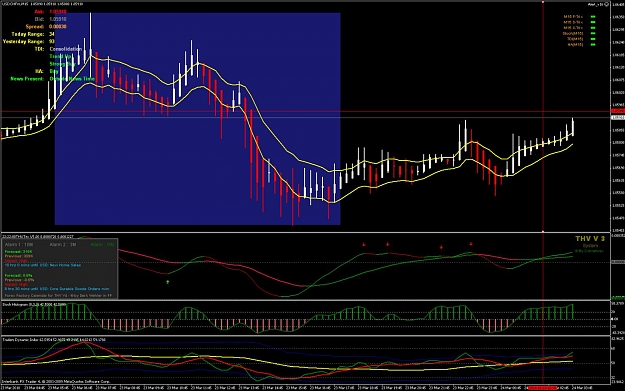Click the 'Core Durable Goods Orders m/m' news line
Screen dimensions: 625x391
point(57,289)
